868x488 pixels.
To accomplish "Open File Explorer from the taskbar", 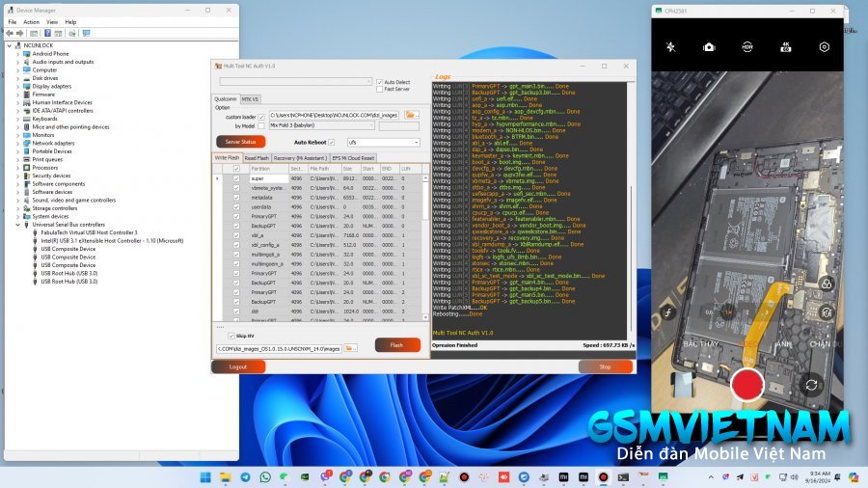I will point(226,477).
